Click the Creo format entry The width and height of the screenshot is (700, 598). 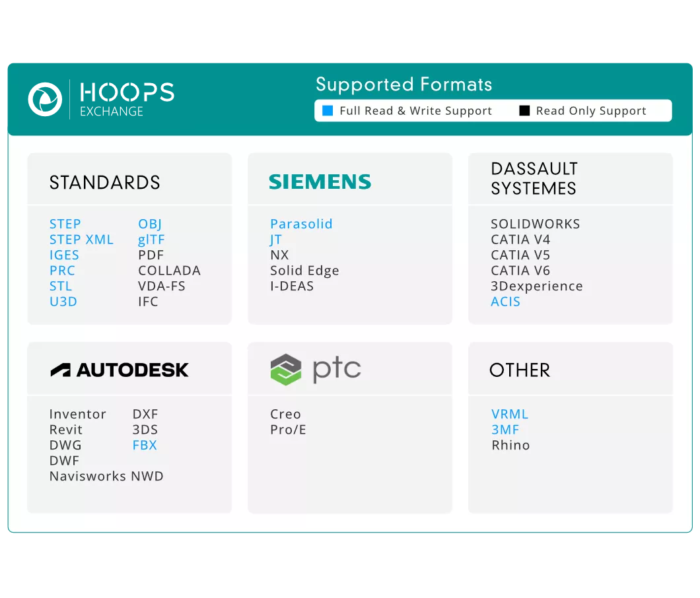click(x=285, y=414)
